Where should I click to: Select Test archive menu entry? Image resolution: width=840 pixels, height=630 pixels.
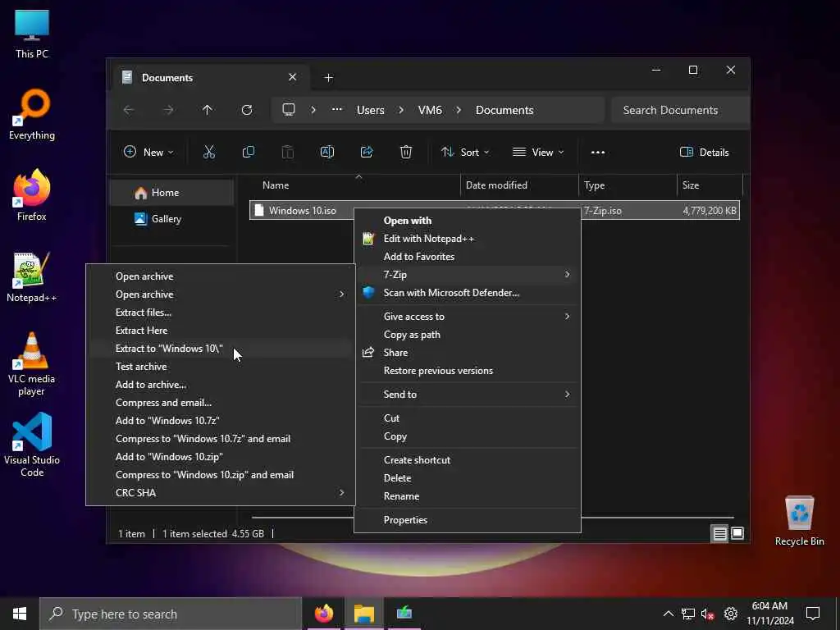coord(220,367)
